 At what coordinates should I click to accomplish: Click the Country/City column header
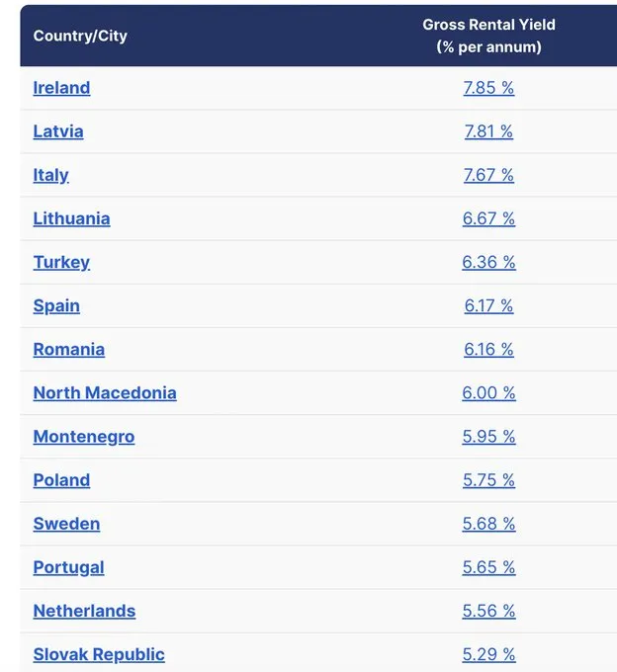tap(80, 36)
